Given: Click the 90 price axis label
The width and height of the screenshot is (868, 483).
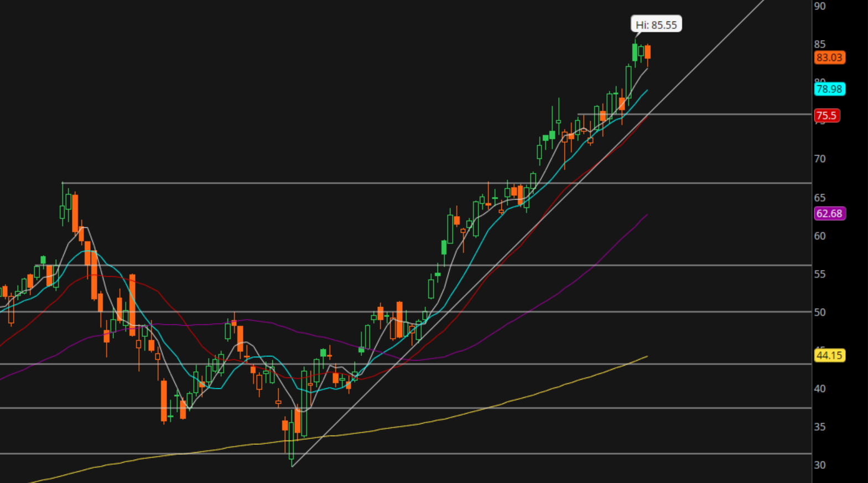Looking at the screenshot, I should coord(820,6).
